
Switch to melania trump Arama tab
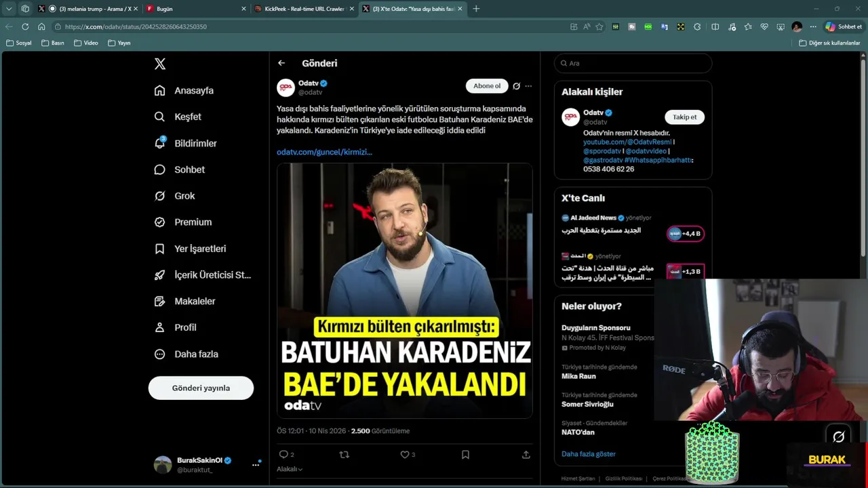click(x=90, y=9)
